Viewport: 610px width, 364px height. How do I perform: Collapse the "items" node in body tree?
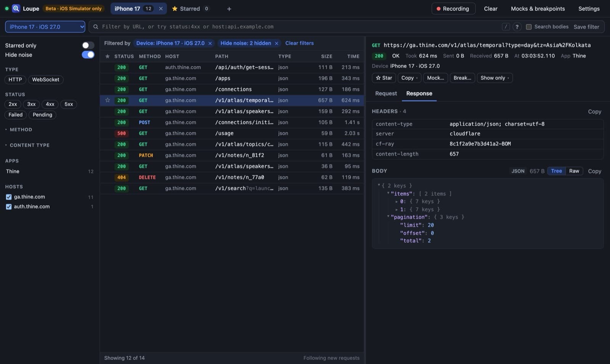point(388,194)
